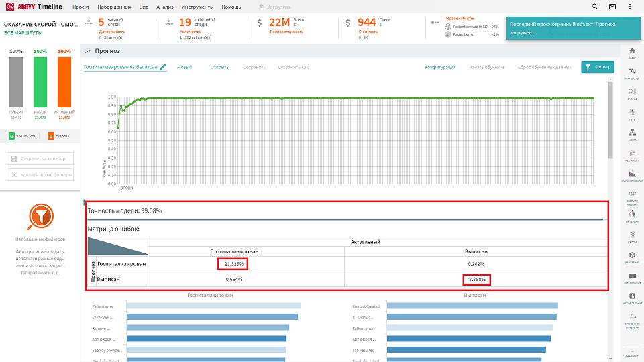
Task: Open the Проект menu
Action: pos(81,7)
